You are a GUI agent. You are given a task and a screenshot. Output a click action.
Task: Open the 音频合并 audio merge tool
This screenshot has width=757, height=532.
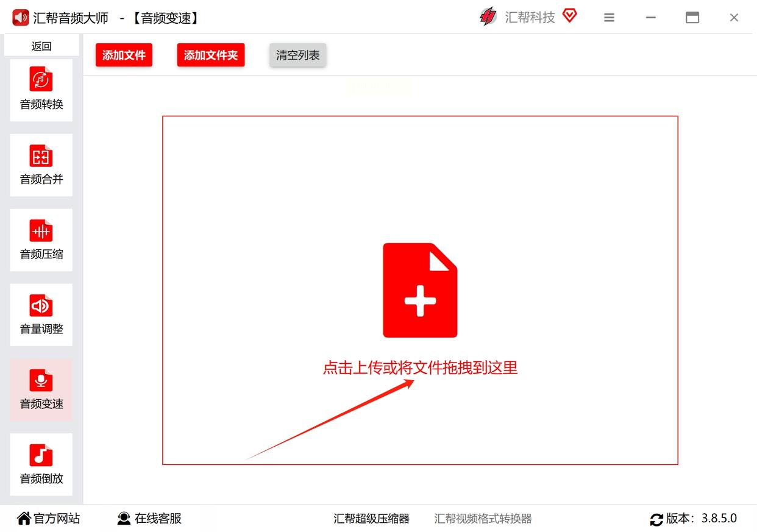coord(41,165)
